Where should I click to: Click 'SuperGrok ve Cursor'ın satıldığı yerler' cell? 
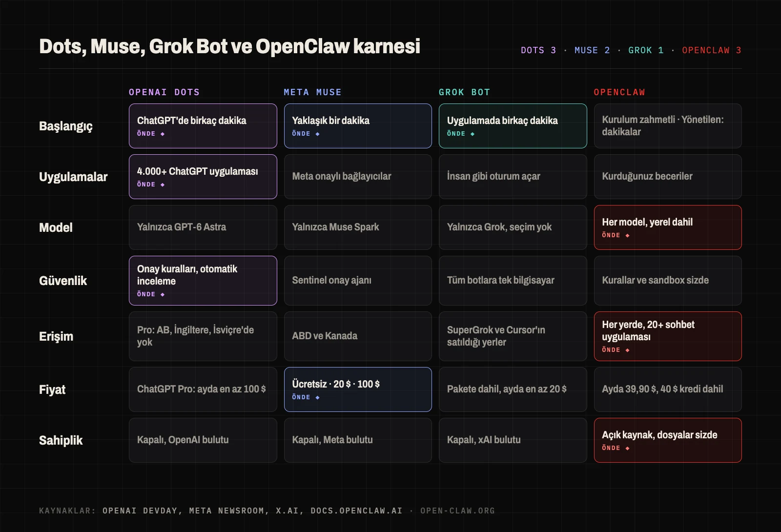coord(513,336)
